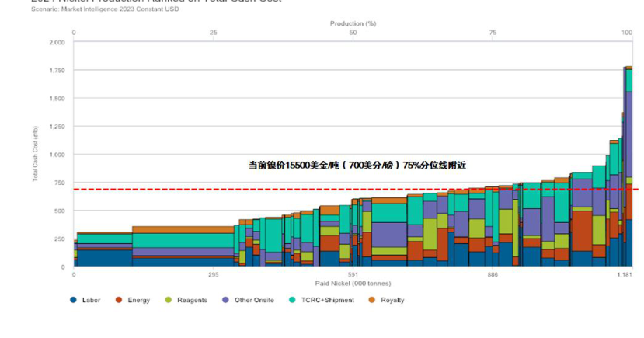Viewport: 644px width, 338px height.
Task: Click the orange Royalty legend dot
Action: [x=372, y=300]
